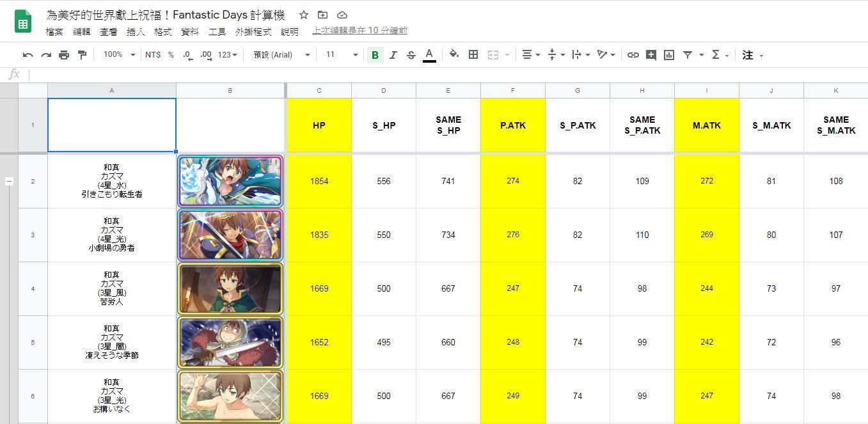Select the M.ATK cell showing 242
868x424 pixels.
(706, 343)
